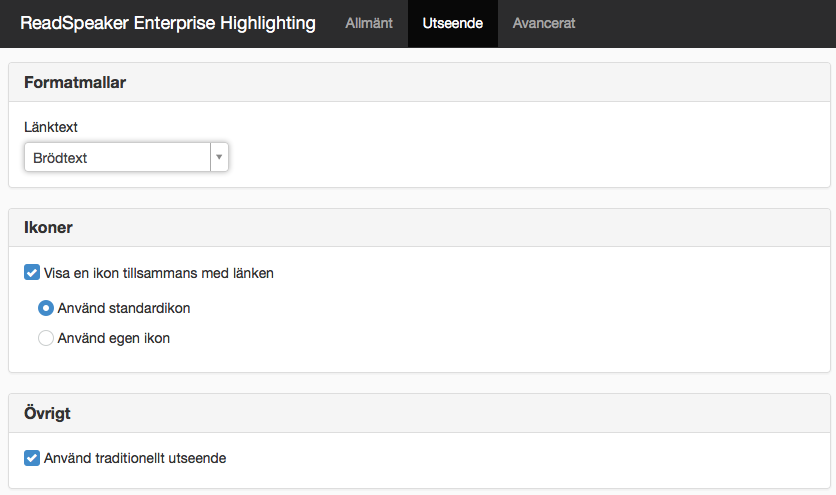Choose Använd egen ikon option
The width and height of the screenshot is (836, 495).
46,338
